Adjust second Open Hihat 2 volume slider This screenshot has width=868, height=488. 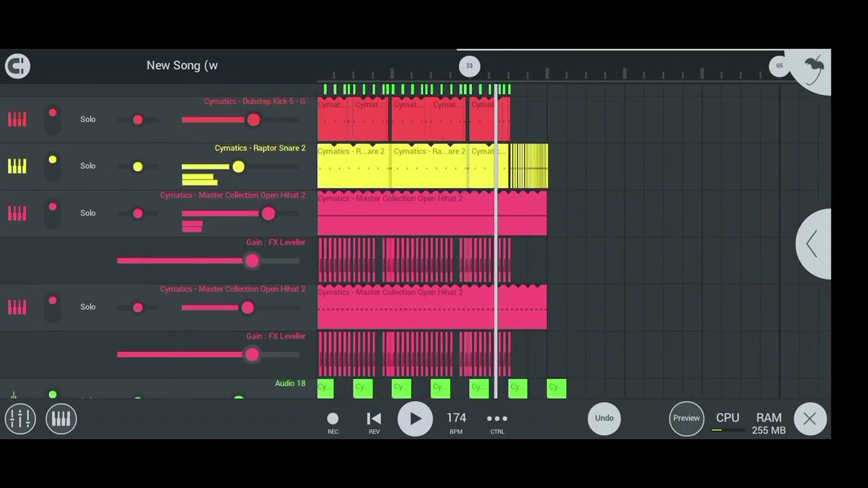pyautogui.click(x=240, y=308)
